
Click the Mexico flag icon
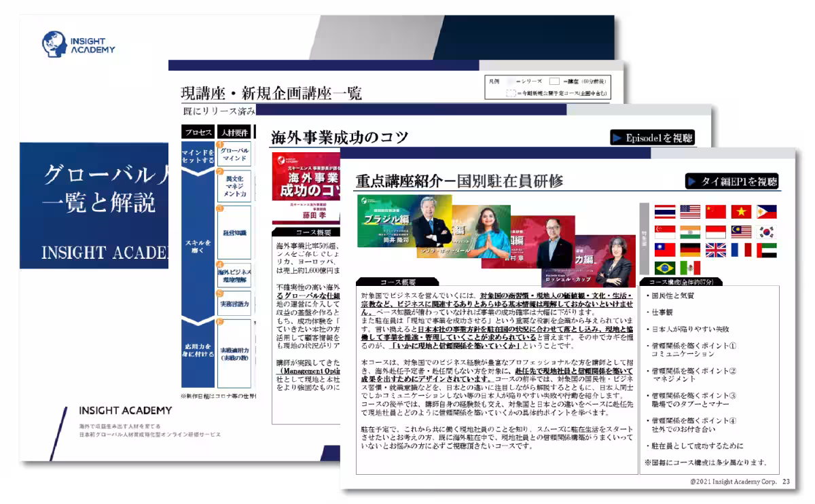690,268
